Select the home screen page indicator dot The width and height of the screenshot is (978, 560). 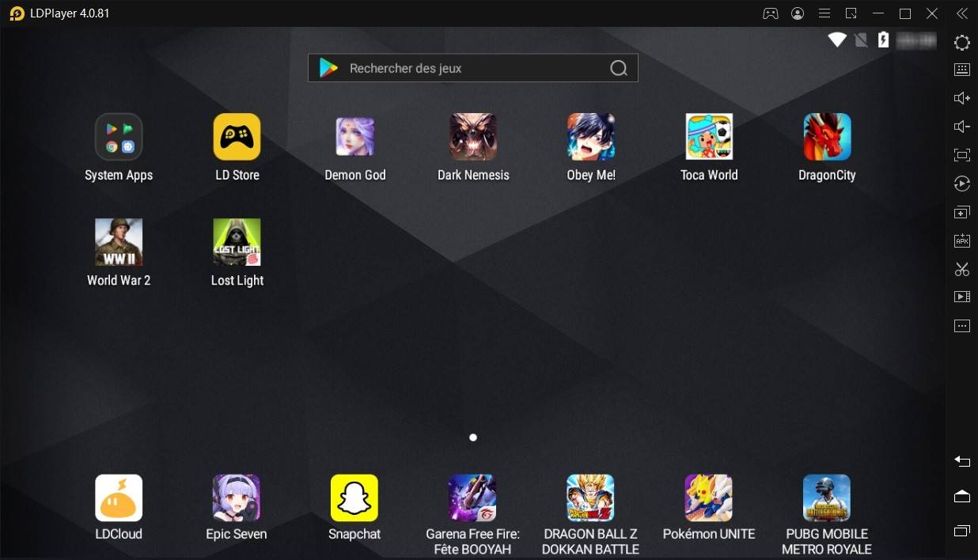click(x=473, y=437)
